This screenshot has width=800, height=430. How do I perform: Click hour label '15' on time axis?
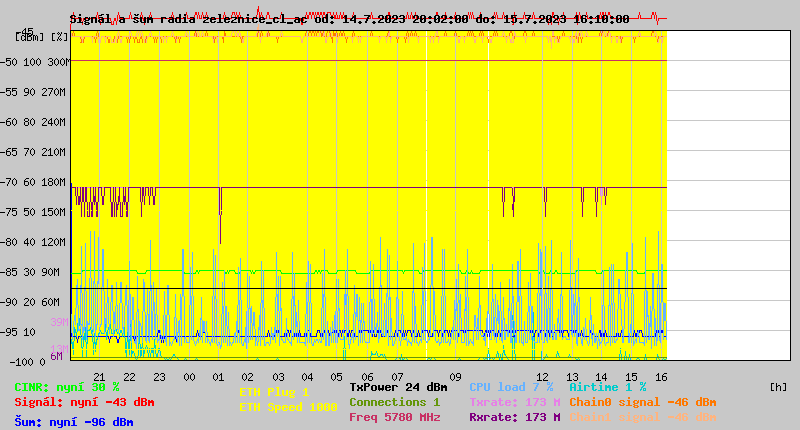pos(631,377)
